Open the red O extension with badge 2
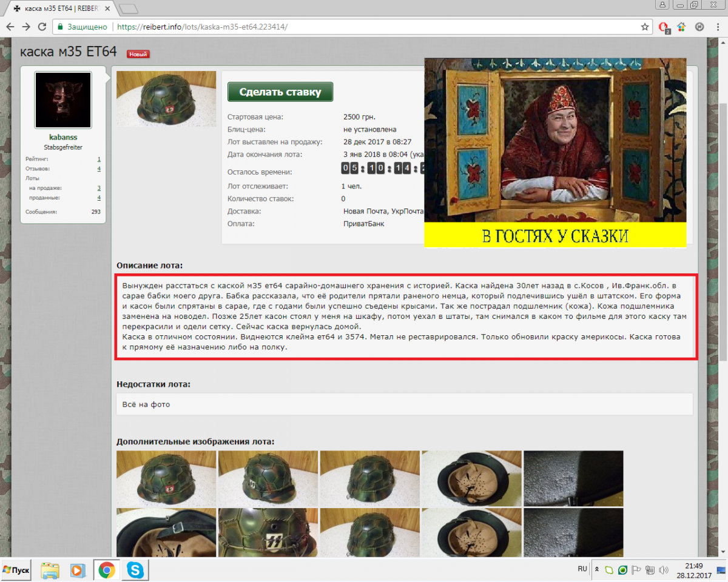Screen dimensions: 728x582 pyautogui.click(x=665, y=27)
